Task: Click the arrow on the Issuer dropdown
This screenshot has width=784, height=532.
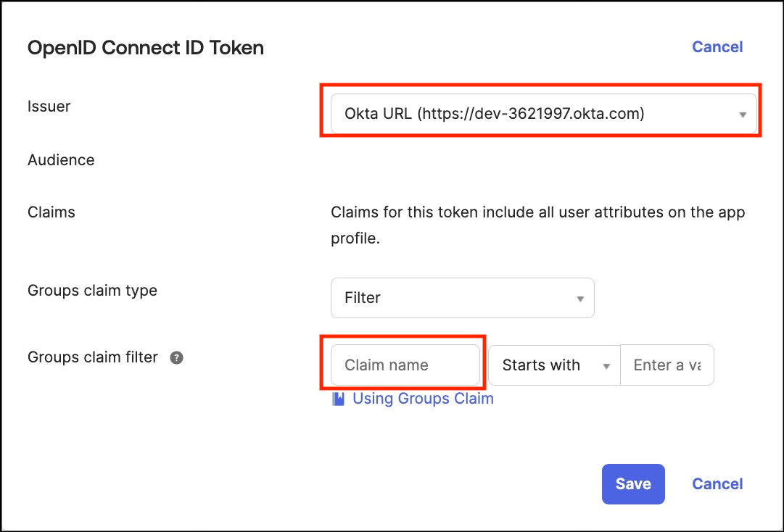Action: pos(743,115)
